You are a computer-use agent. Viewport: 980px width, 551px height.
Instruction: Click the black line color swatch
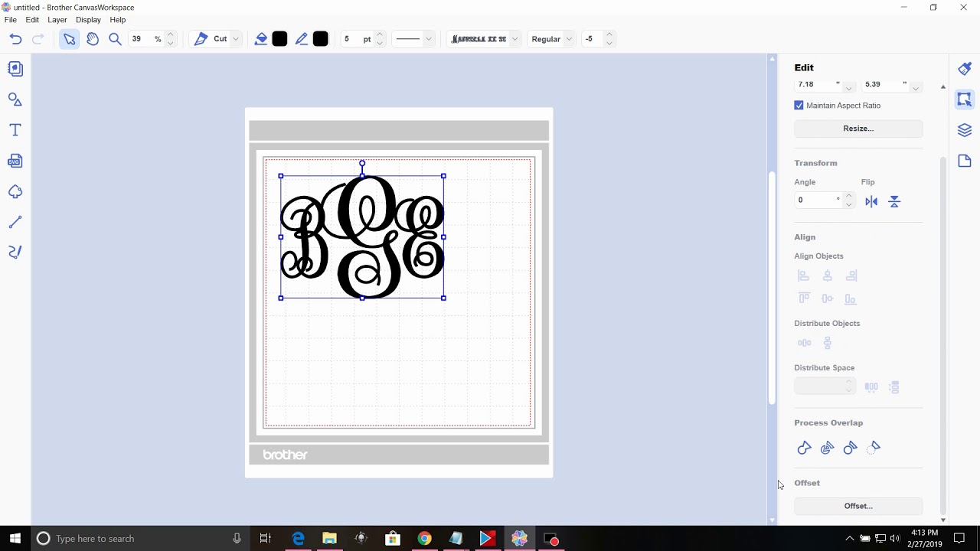coord(321,39)
